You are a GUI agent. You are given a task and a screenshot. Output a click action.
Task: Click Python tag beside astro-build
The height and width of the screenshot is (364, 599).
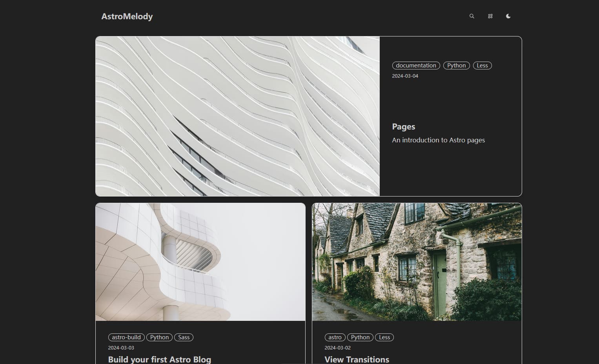click(x=159, y=337)
